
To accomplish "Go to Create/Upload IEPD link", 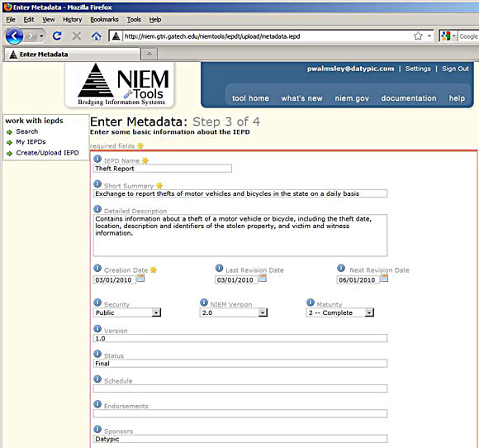I will pyautogui.click(x=47, y=153).
